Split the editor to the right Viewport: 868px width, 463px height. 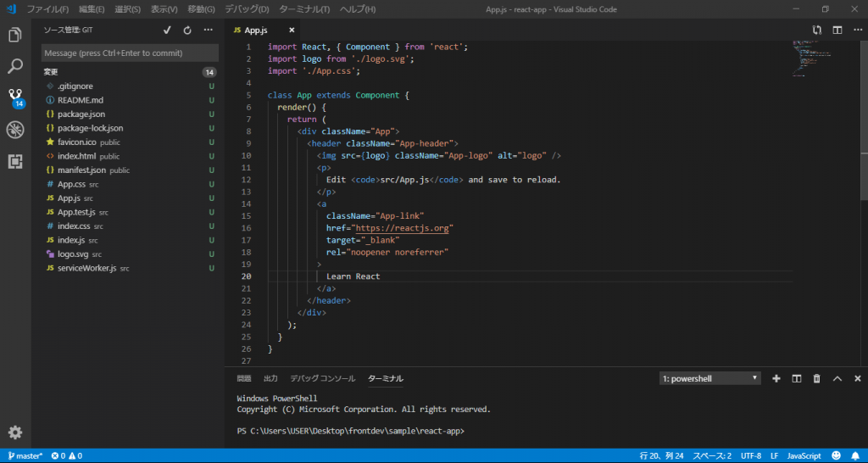click(837, 31)
